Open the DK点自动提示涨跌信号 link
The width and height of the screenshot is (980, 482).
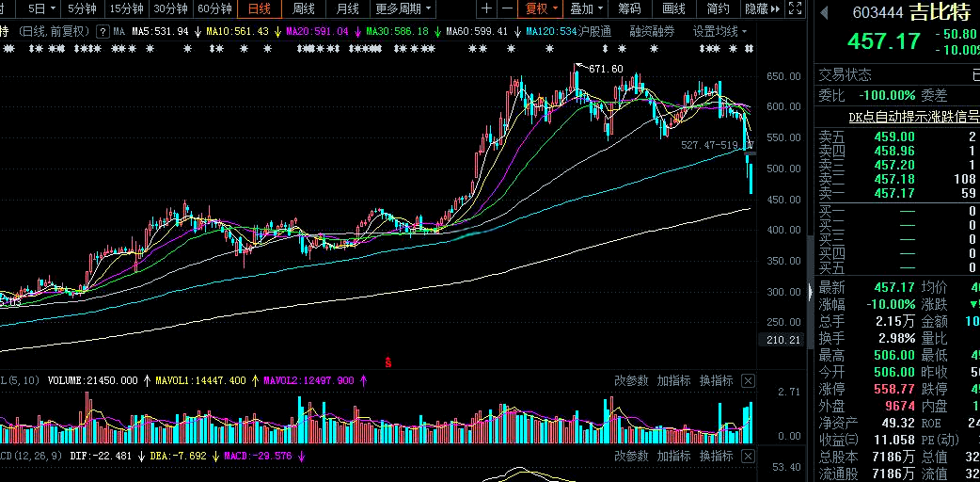click(907, 117)
